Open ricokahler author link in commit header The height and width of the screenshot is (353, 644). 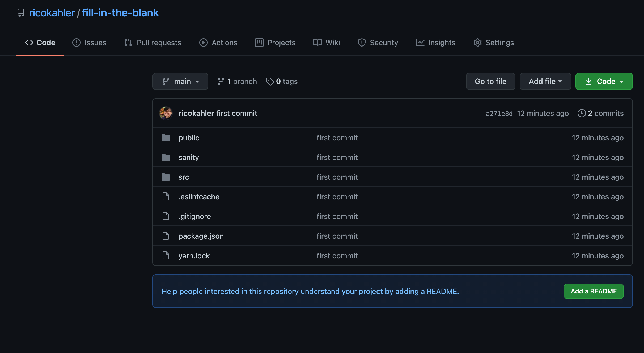point(196,113)
